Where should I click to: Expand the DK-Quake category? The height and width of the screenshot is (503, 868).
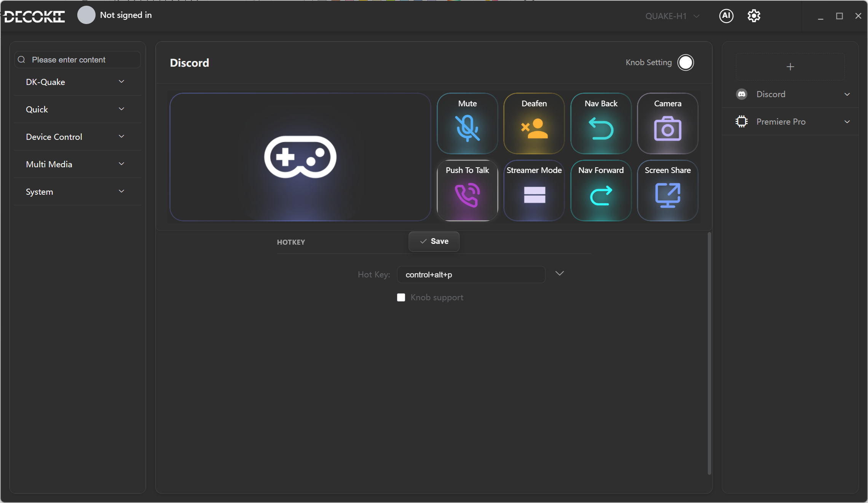coord(78,82)
